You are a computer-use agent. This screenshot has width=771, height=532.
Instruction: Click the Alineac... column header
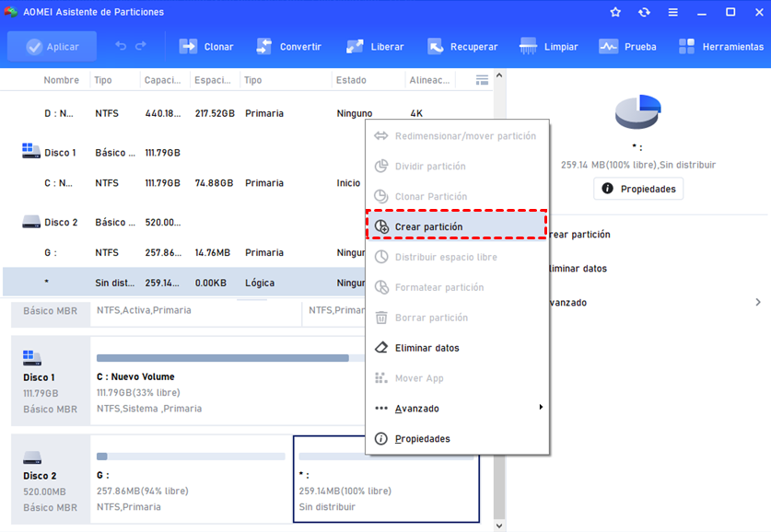click(x=430, y=80)
